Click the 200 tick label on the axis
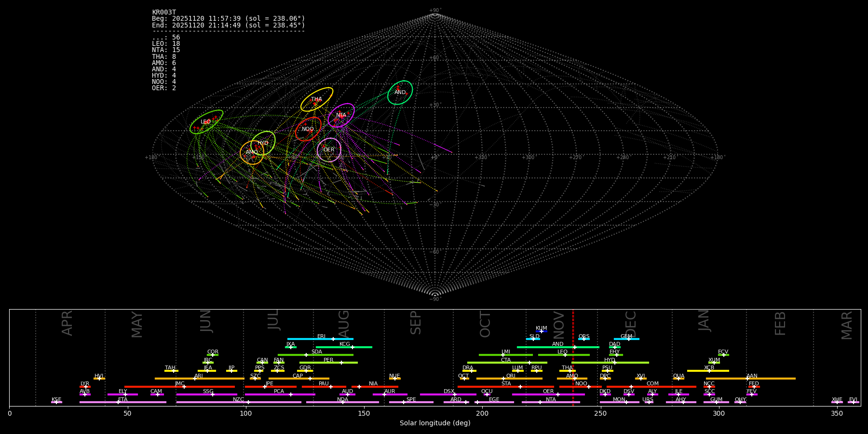Viewport: 868px width, 434px height. (x=482, y=413)
